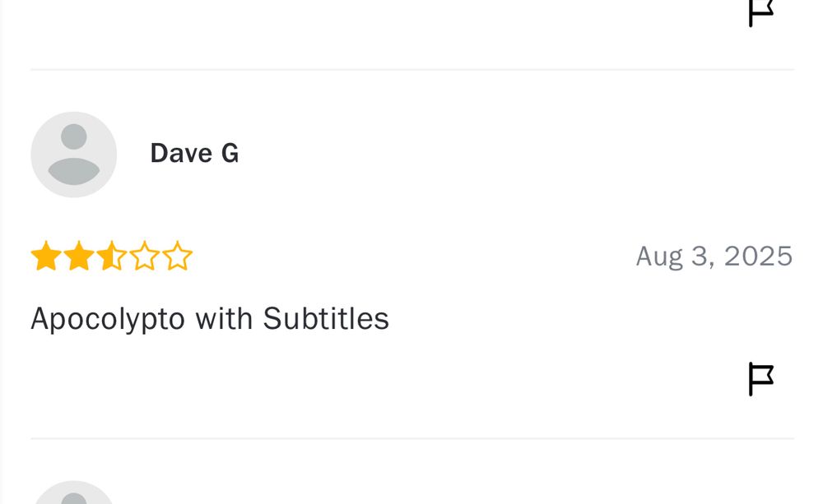Click the half-filled third star
This screenshot has height=504, width=823.
(x=111, y=257)
